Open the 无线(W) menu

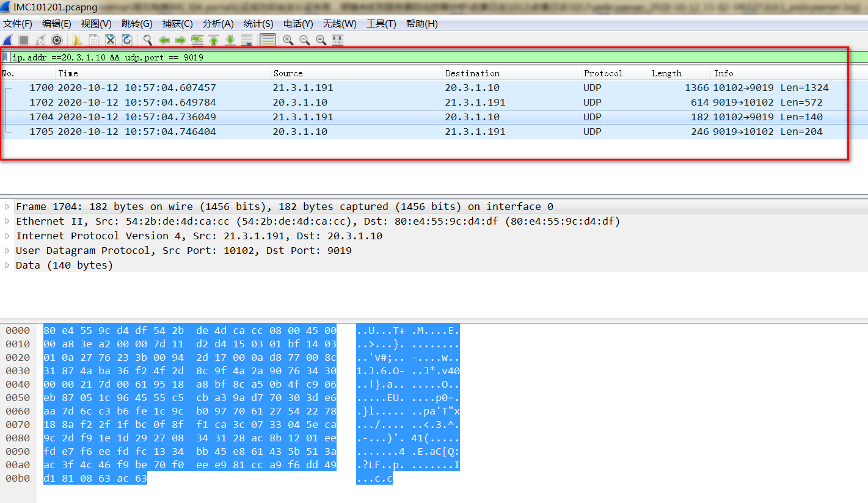point(340,24)
